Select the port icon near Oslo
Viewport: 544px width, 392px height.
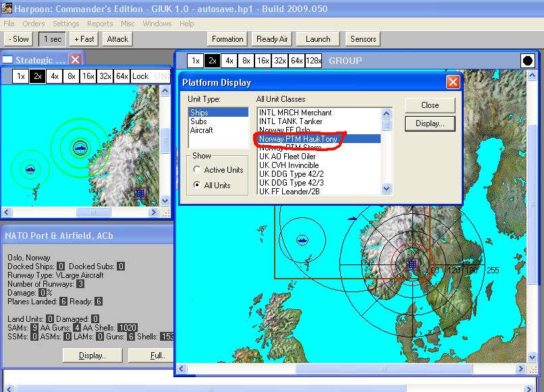(412, 264)
